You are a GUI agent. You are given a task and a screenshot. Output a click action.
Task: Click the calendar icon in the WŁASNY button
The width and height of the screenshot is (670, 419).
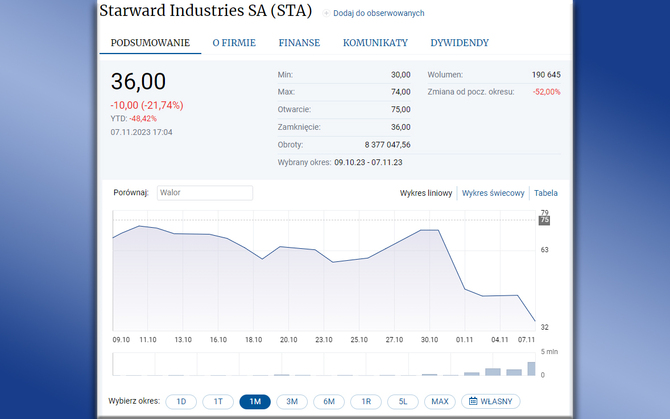pyautogui.click(x=473, y=401)
